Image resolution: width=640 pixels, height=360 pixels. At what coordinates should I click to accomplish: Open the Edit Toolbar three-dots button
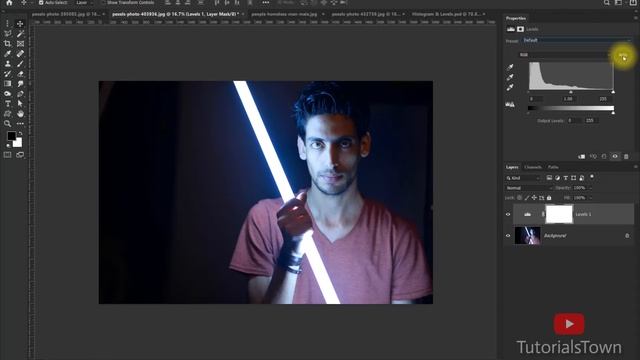tap(20, 123)
